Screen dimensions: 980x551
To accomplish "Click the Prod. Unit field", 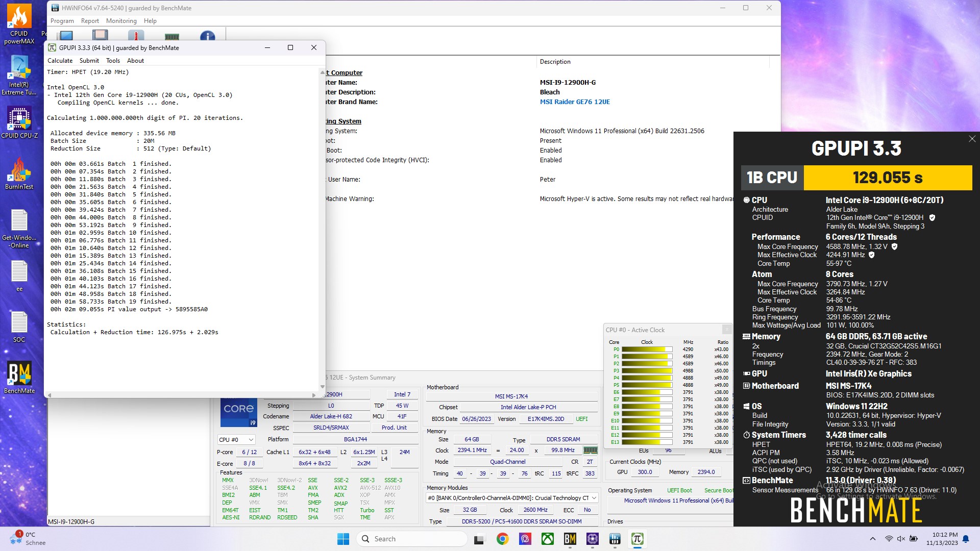I will coord(394,428).
